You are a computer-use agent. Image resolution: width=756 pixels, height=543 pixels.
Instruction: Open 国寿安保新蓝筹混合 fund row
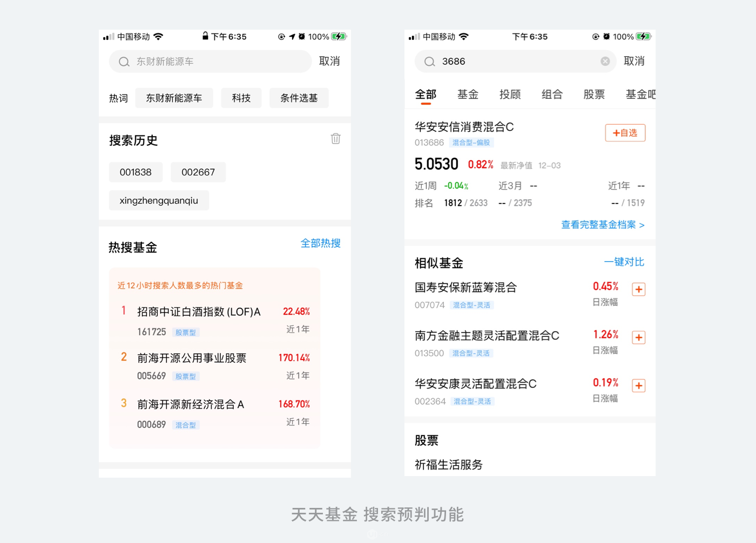click(530, 295)
